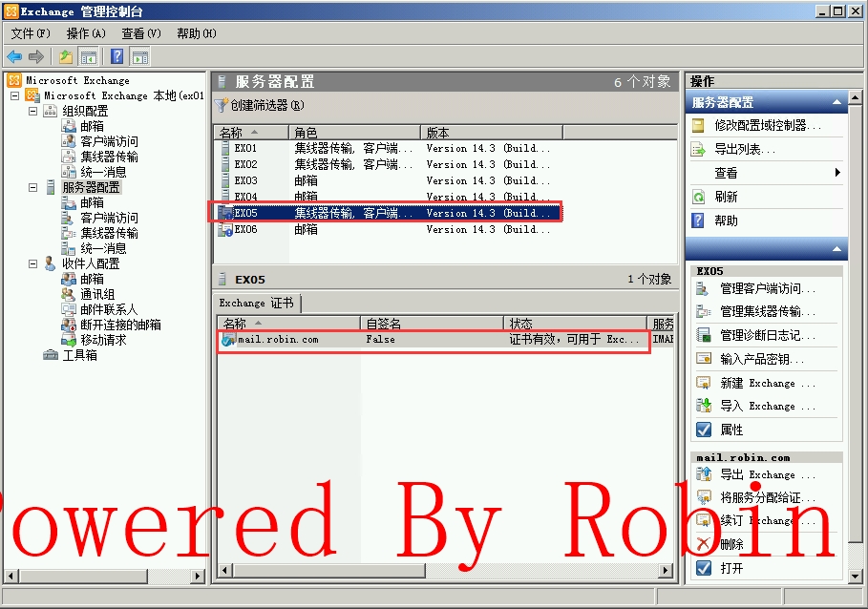Select 统一消息 under 服务器配置 in tree
This screenshot has width=868, height=609.
point(103,248)
